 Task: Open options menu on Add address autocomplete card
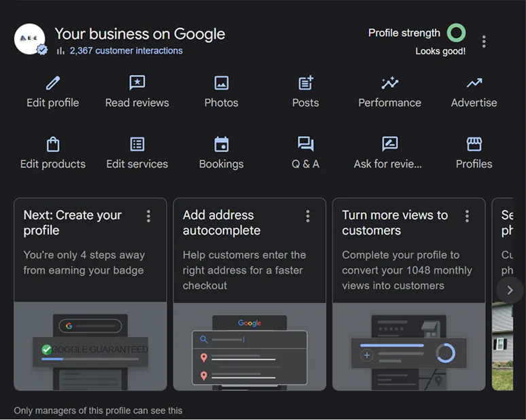(308, 216)
